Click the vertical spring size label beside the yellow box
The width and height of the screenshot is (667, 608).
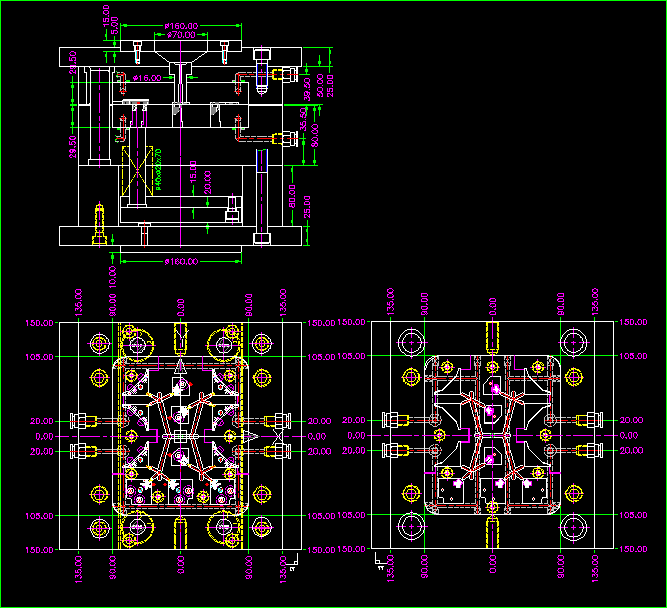pyautogui.click(x=158, y=171)
